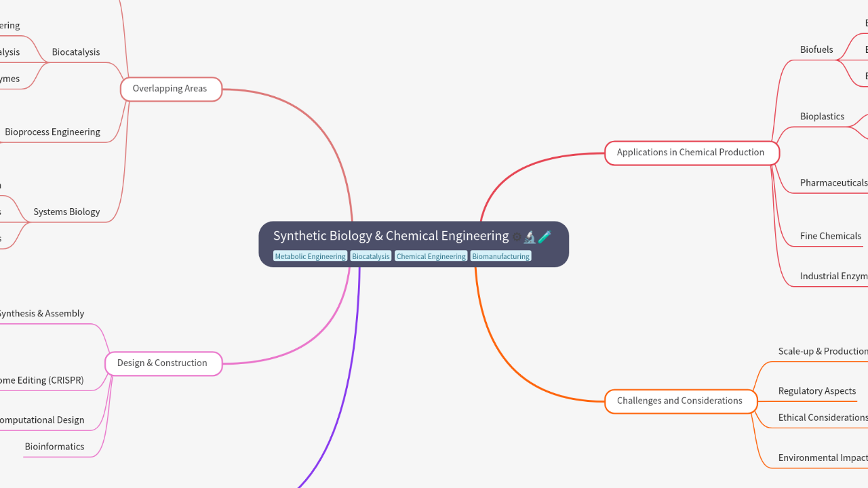
Task: Select the Fine Chemicals branch
Action: click(831, 237)
